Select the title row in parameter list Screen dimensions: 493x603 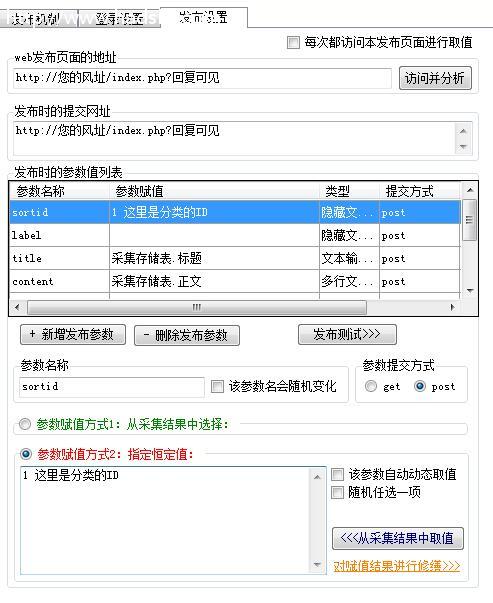[235, 258]
